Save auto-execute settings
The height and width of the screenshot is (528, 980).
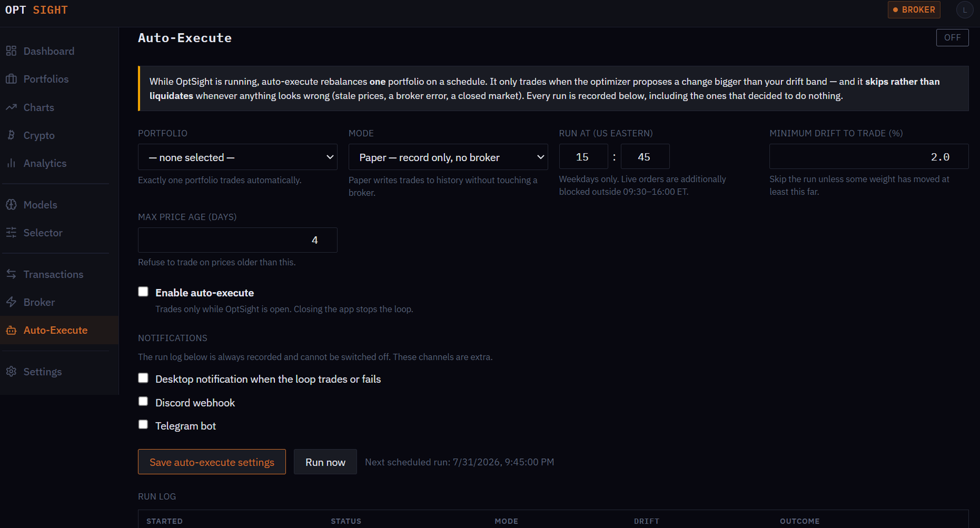click(x=212, y=462)
